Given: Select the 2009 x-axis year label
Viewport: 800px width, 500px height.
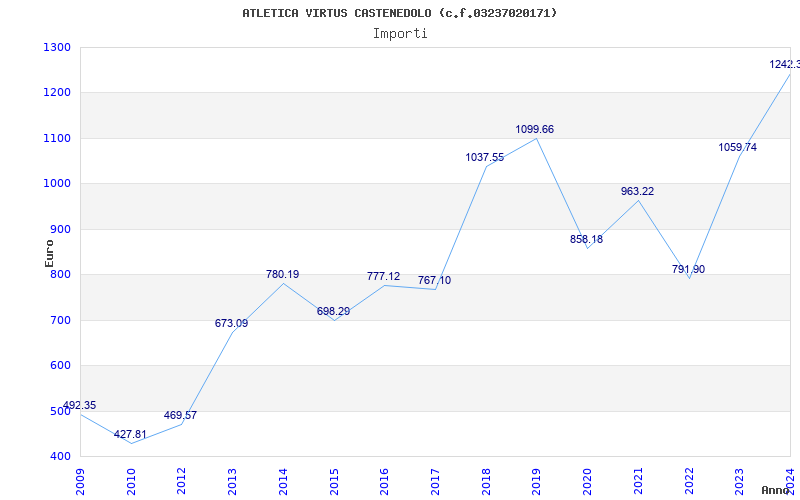Looking at the screenshot, I should click(82, 480).
